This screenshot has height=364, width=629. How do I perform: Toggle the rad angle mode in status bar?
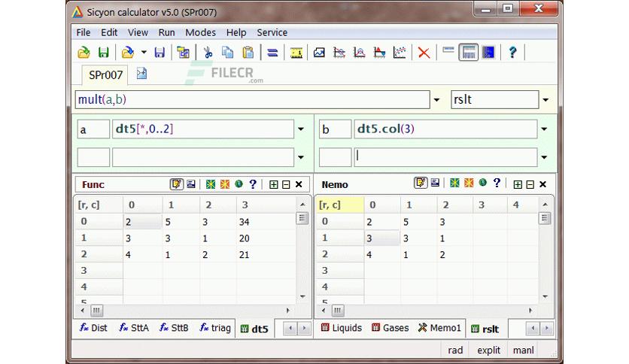[x=455, y=350]
